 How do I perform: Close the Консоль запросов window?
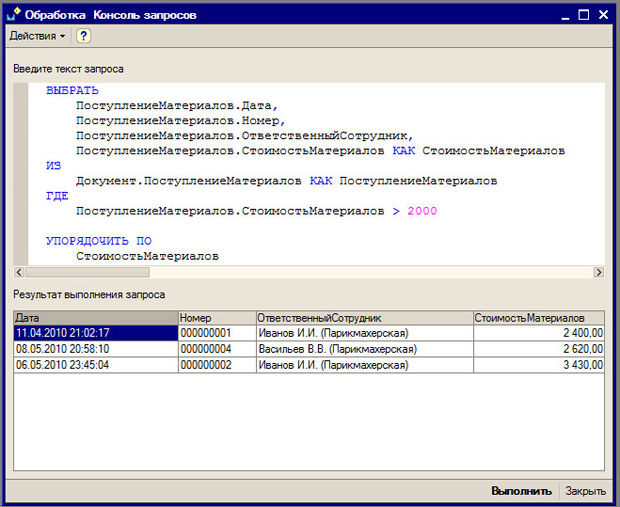(x=603, y=15)
